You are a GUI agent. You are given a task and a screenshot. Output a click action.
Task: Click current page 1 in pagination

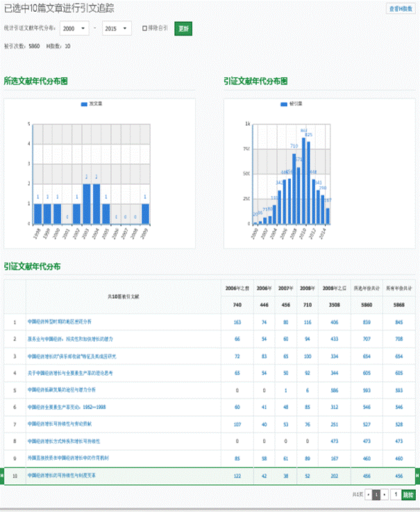[376, 495]
